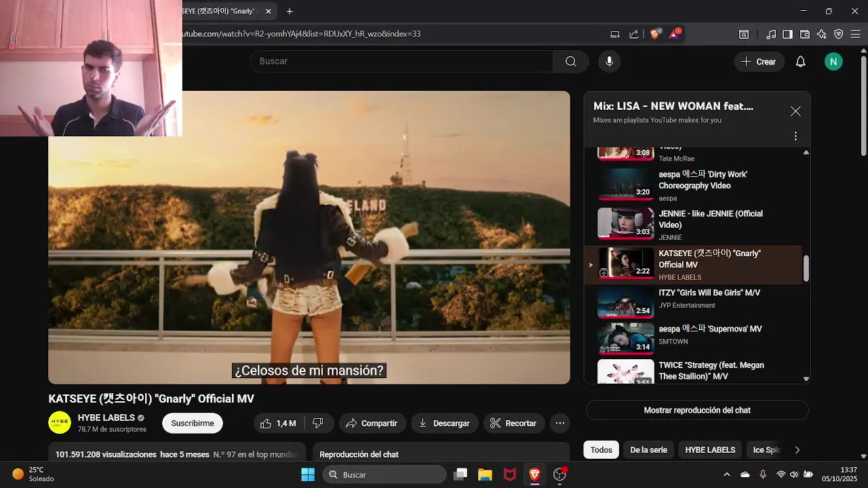This screenshot has height=488, width=868.
Task: Click the tab search icon in toolbar
Action: coord(744,34)
